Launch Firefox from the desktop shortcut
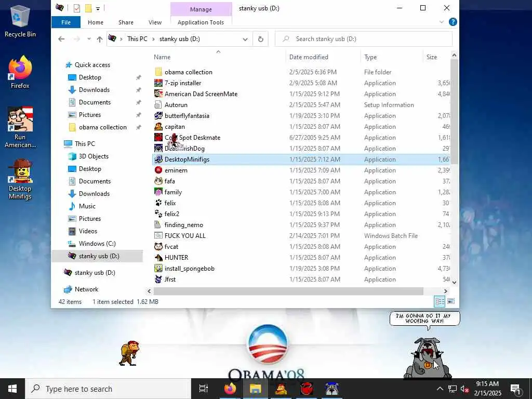Viewport: 532px width, 399px height. click(x=20, y=72)
